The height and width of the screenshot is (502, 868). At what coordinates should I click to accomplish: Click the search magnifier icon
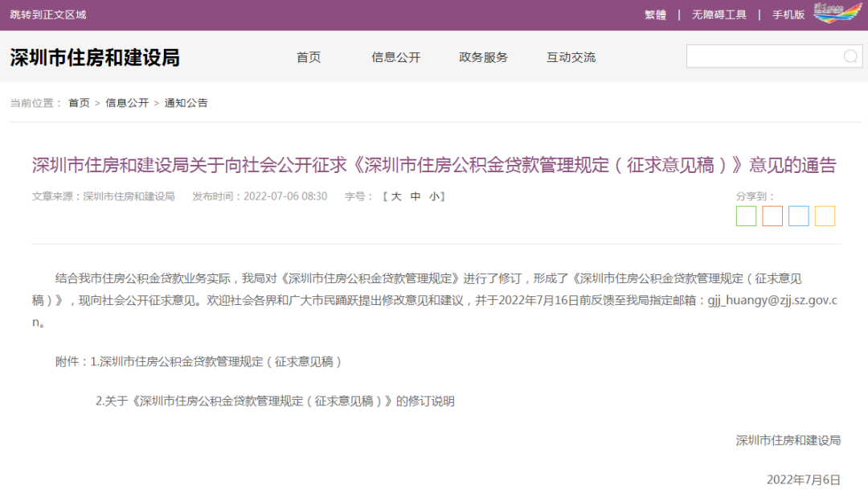point(850,56)
